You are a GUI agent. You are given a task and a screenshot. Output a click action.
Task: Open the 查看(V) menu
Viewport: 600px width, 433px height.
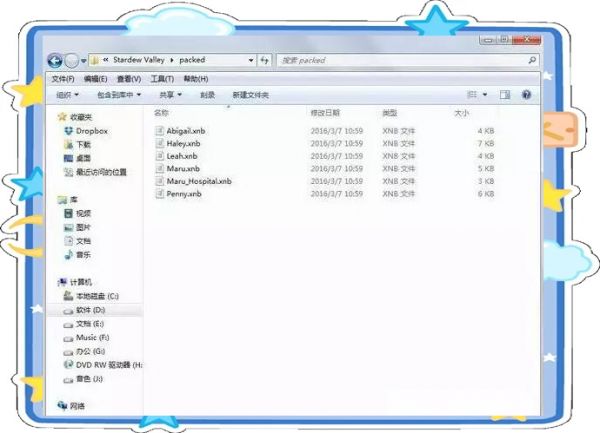click(129, 79)
